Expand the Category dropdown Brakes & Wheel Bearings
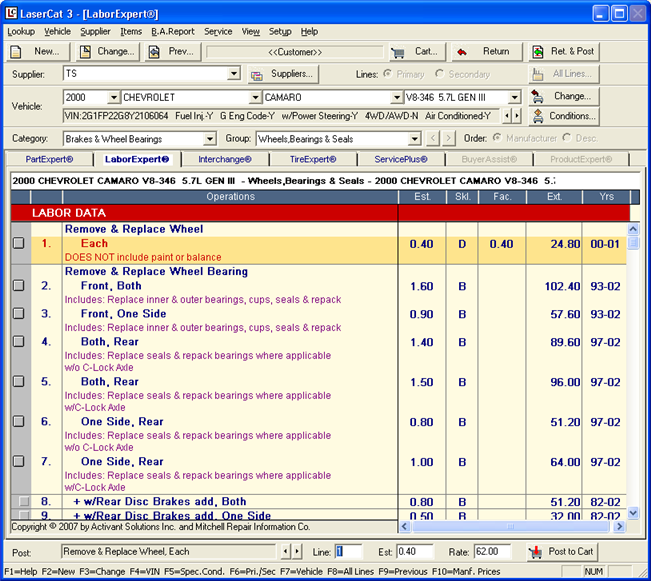651x581 pixels. (x=209, y=139)
